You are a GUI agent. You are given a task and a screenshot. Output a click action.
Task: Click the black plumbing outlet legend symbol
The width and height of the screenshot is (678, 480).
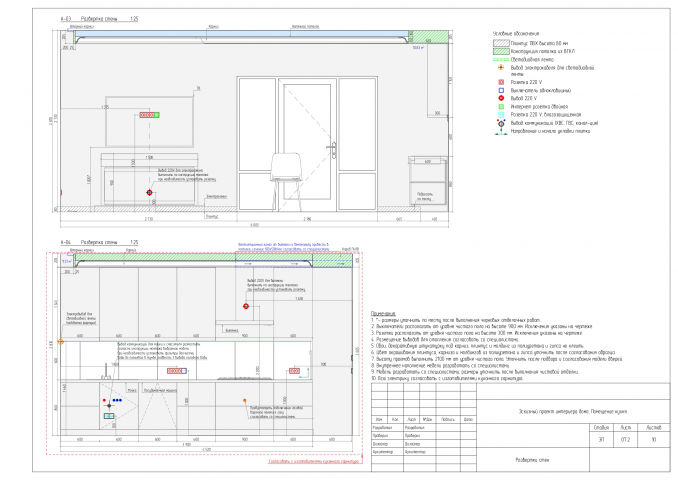click(x=501, y=123)
